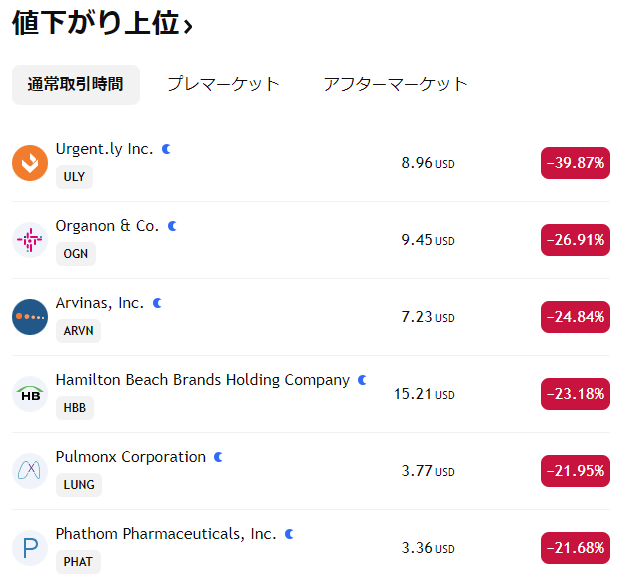Open Phathom Pharmaceuticals, Inc. stock page
The width and height of the screenshot is (619, 581).
tap(166, 534)
